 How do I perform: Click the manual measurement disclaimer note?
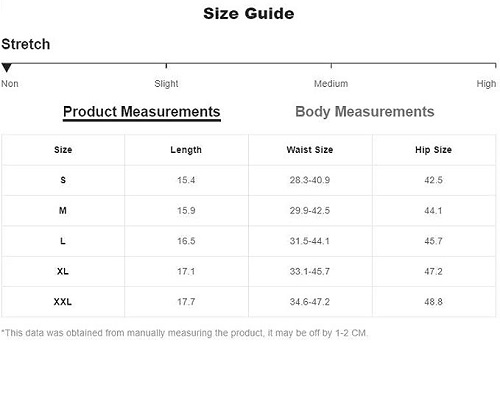pos(185,333)
